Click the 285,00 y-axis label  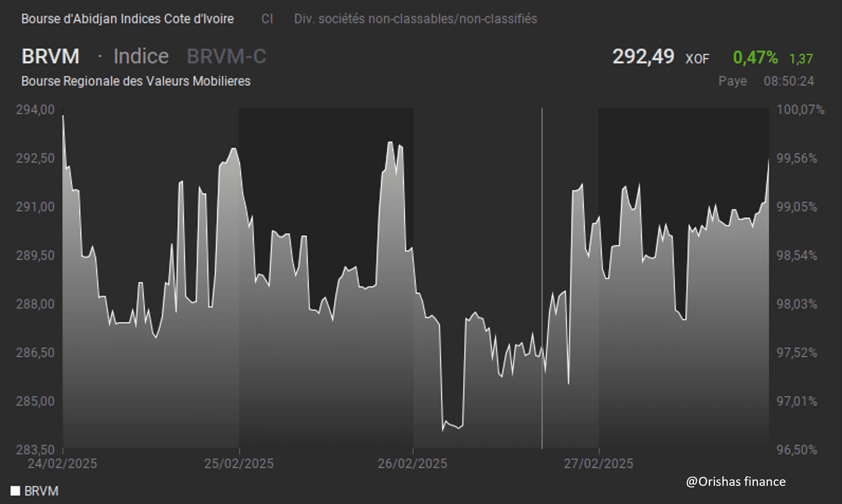35,401
